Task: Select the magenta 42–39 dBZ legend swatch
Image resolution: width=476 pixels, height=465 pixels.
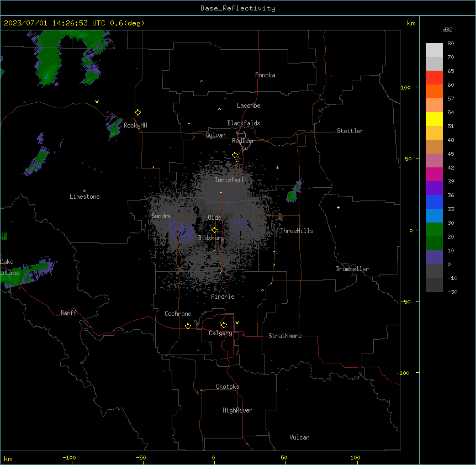Action: point(434,174)
